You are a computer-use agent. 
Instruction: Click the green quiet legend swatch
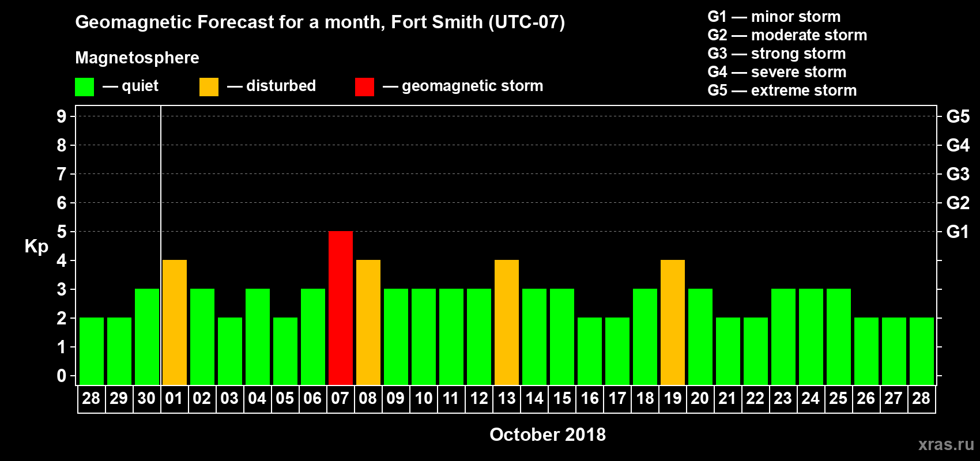(84, 87)
